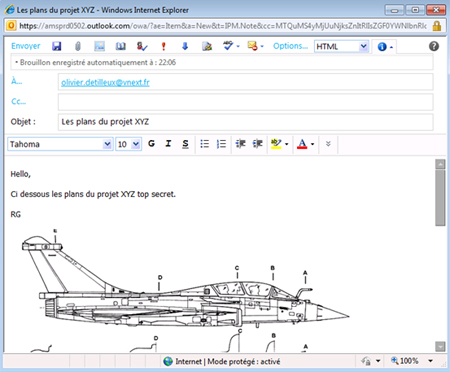Toggle italic formatting with the I button
Screen dimensions: 450x372
click(168, 144)
